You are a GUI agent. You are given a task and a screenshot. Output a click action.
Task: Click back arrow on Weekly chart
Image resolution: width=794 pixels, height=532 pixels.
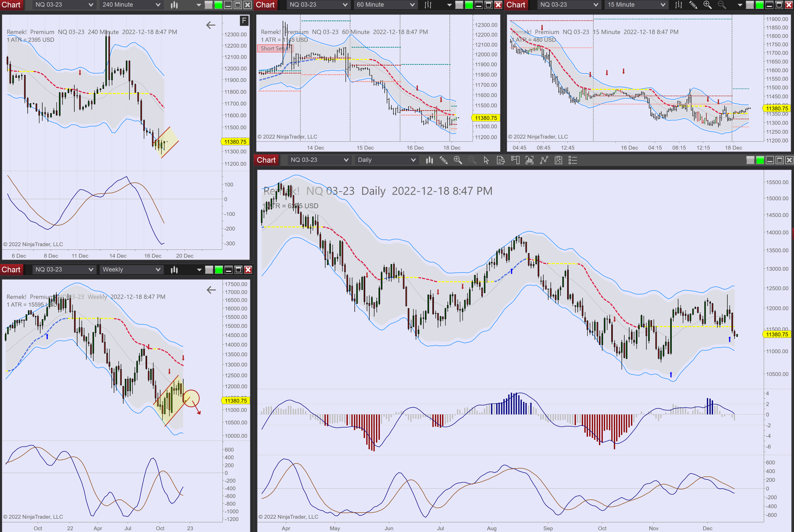211,290
